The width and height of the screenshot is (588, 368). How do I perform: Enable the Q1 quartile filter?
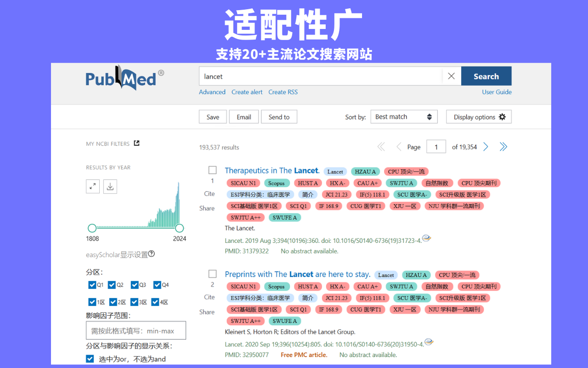pos(92,285)
